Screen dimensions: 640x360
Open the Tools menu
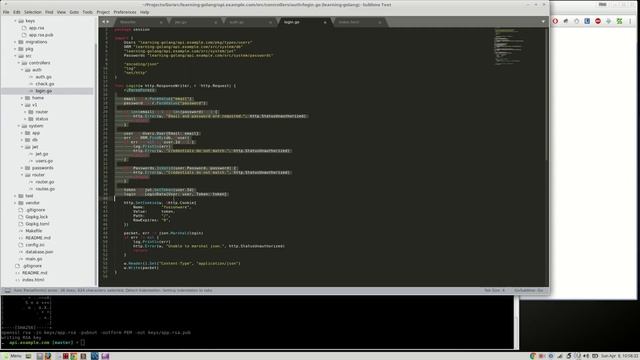(x=87, y=12)
